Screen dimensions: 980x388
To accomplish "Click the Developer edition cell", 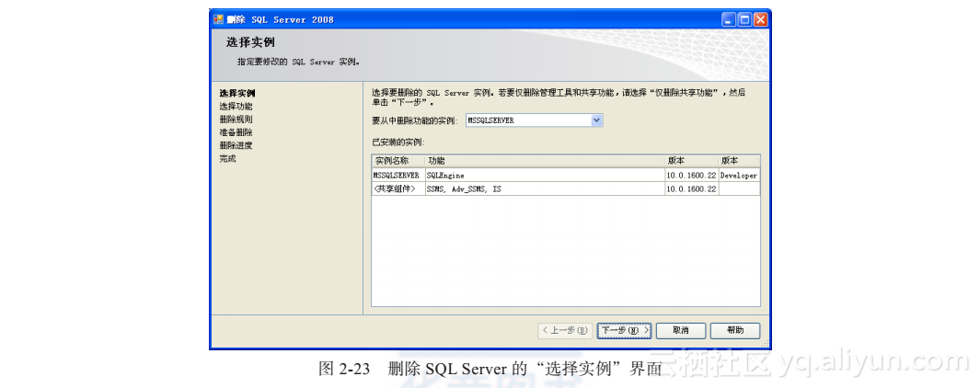I will coord(739,176).
